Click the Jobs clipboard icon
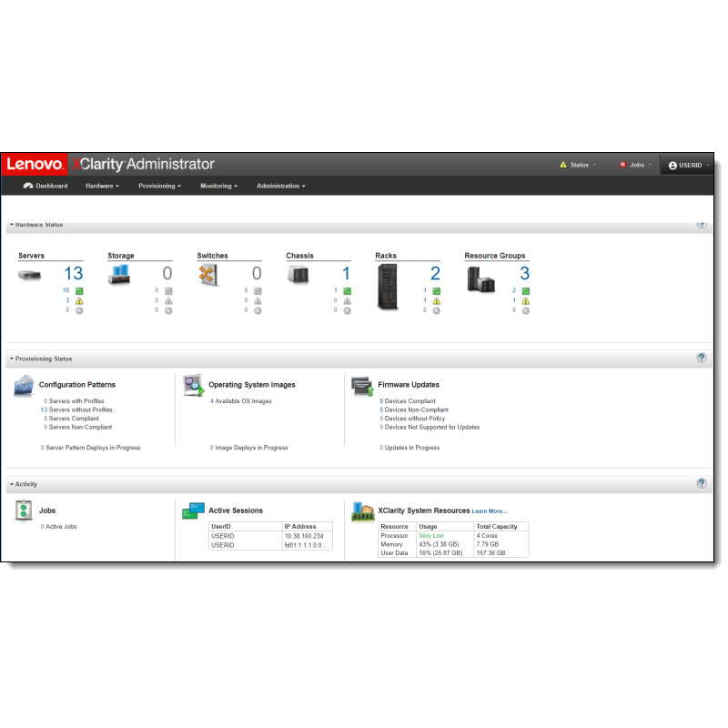Viewport: 728px width, 728px height. pyautogui.click(x=24, y=511)
